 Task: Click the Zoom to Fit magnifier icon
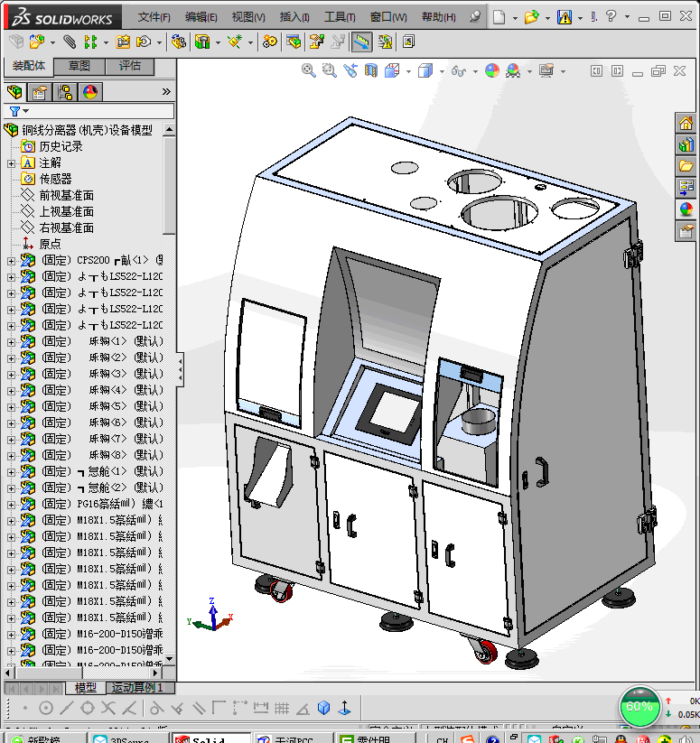(308, 70)
